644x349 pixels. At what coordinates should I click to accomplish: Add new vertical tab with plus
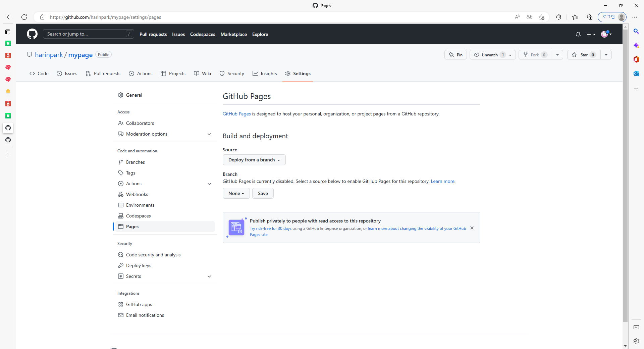pyautogui.click(x=8, y=154)
